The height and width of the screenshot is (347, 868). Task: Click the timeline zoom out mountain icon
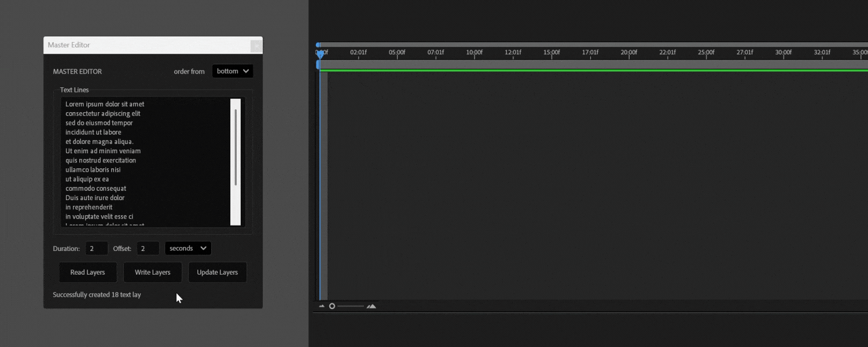click(322, 306)
